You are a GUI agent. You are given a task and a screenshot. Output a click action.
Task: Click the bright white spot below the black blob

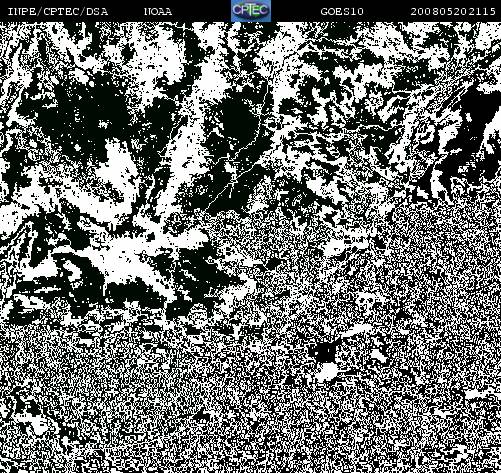[327, 373]
